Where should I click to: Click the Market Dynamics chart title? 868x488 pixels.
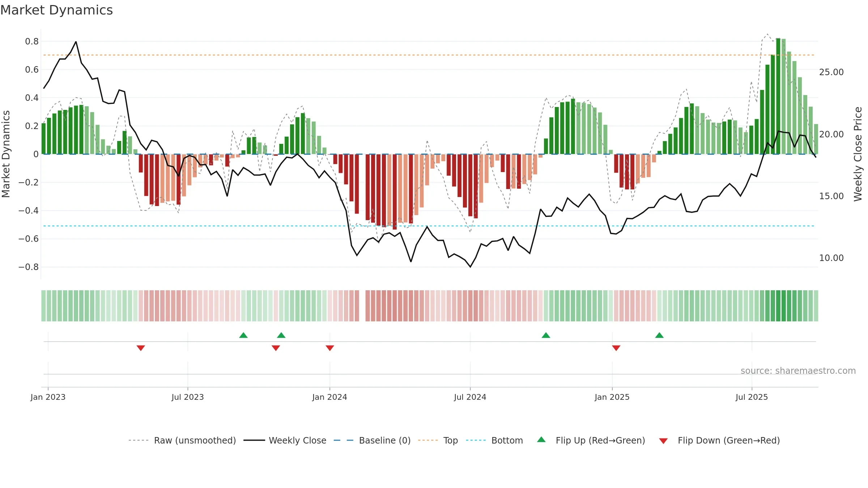pos(56,10)
